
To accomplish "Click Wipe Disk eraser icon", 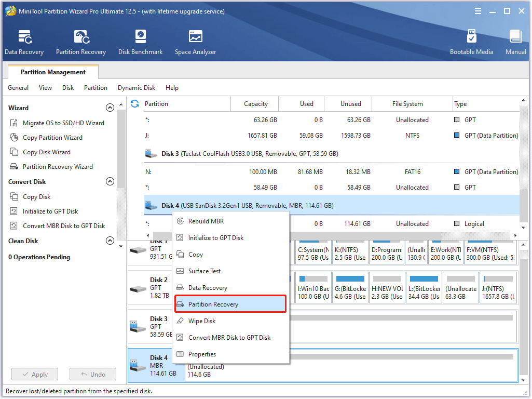I will [180, 321].
